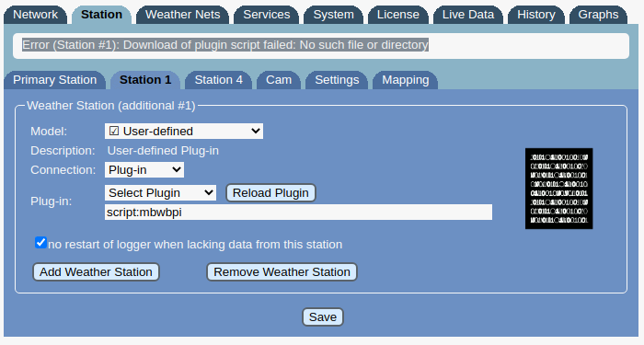
Task: Click the plugin download error message
Action: (x=225, y=45)
